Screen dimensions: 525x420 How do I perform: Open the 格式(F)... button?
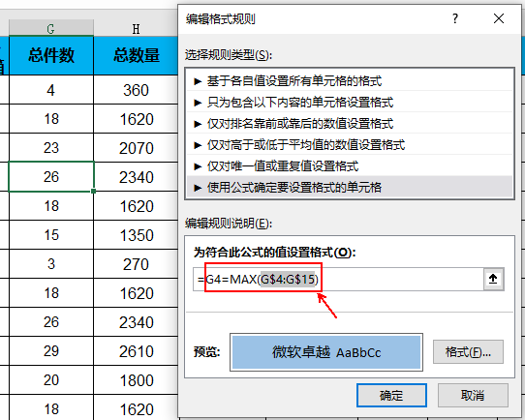click(468, 352)
